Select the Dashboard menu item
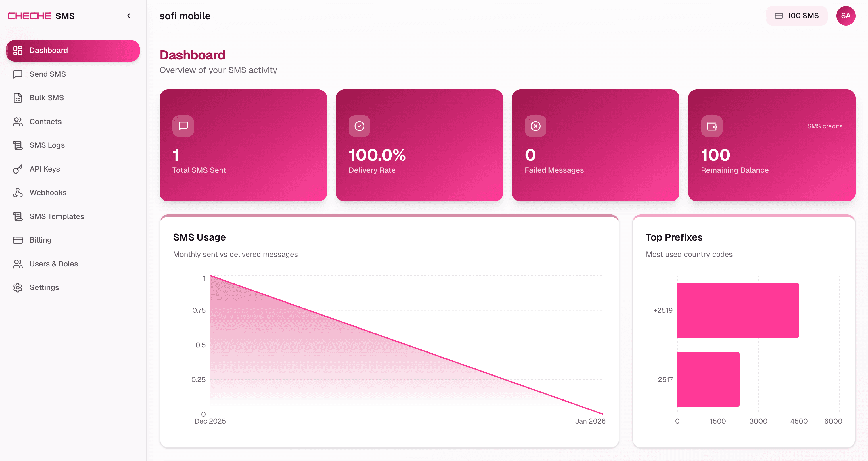Image resolution: width=868 pixels, height=461 pixels. point(73,51)
